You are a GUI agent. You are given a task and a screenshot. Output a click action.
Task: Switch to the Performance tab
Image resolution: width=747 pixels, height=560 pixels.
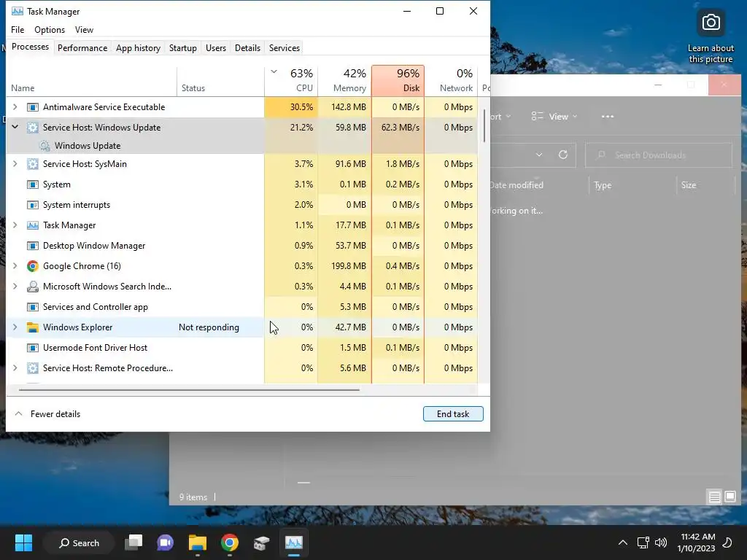click(x=82, y=48)
